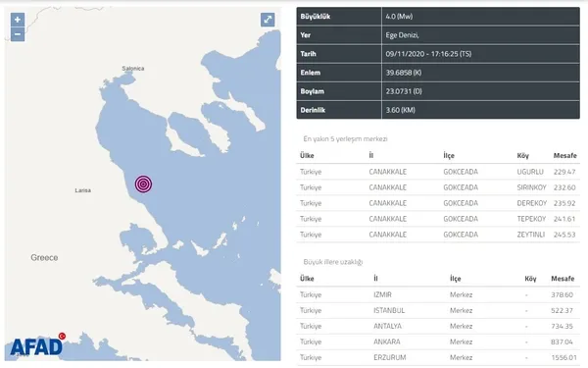Screen dimensions: 588x368
Task: Select the magnitude value 4.0 (Mw)
Action: coord(400,17)
